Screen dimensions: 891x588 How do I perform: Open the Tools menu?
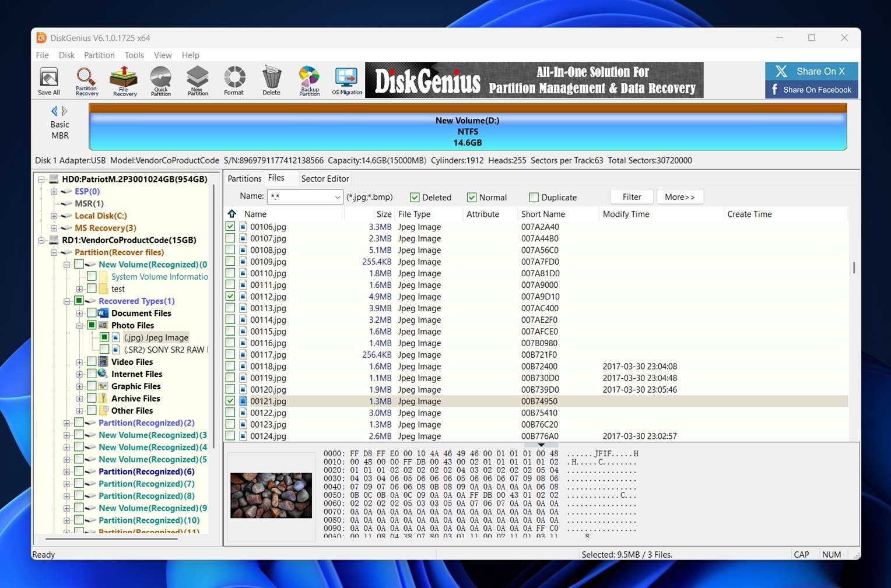(134, 55)
